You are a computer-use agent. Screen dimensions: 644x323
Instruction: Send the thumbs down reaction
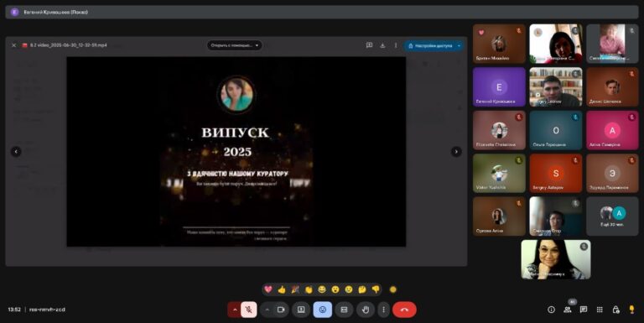(376, 289)
